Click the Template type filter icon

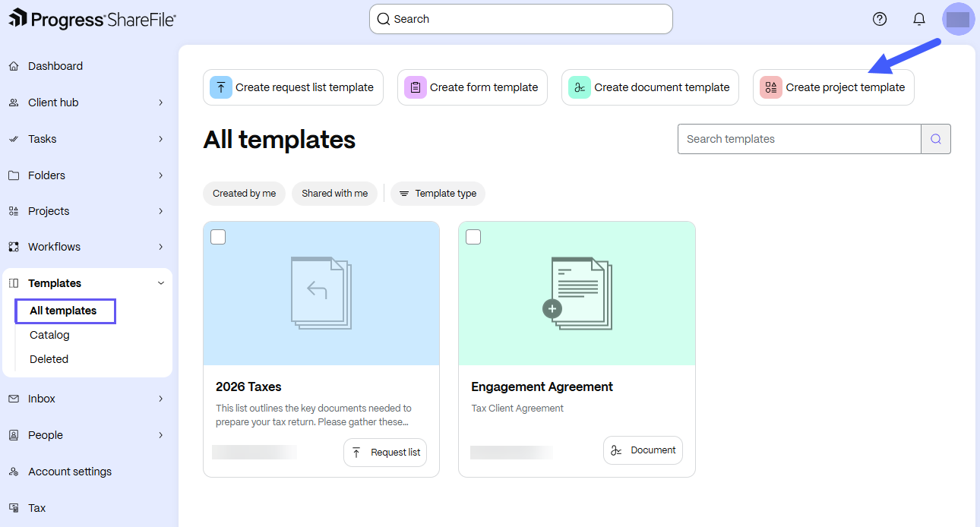click(x=404, y=194)
